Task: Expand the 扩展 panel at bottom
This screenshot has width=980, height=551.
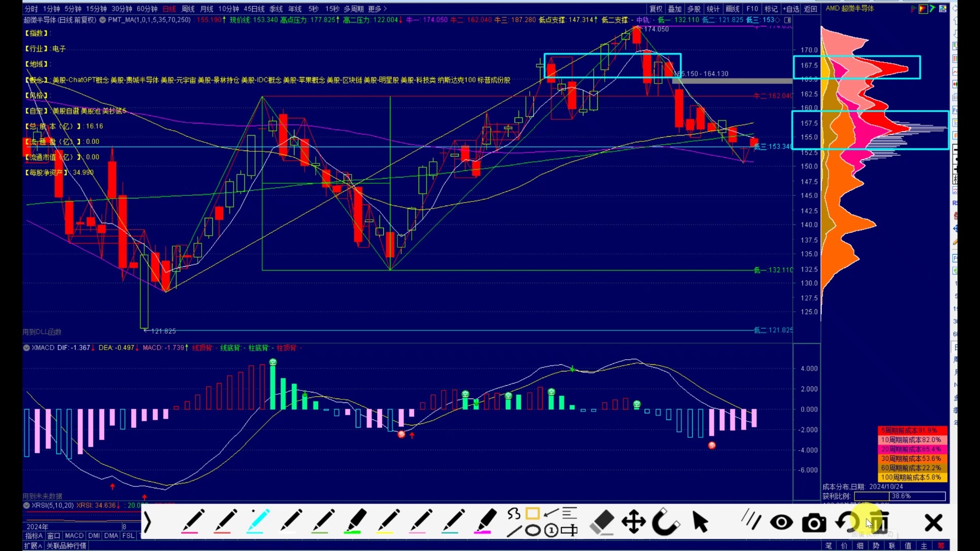Action: point(33,545)
